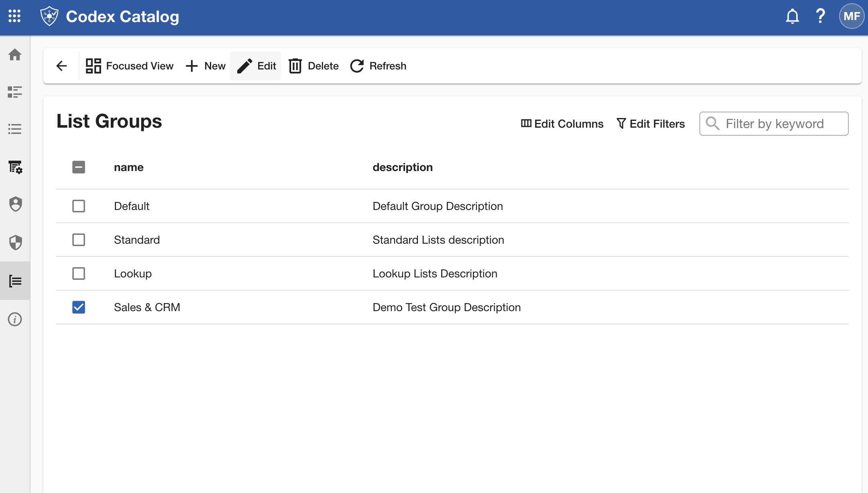Open the bulleted list sidebar icon
The width and height of the screenshot is (868, 493).
tap(15, 129)
